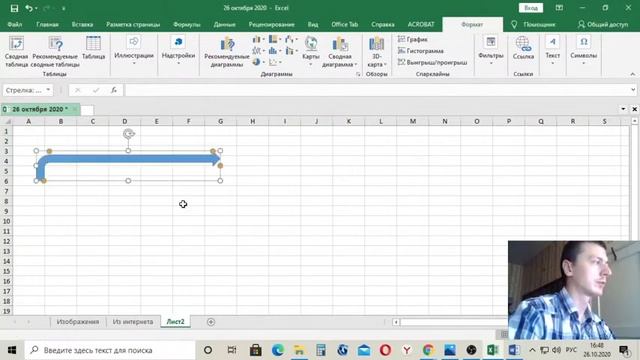Image resolution: width=640 pixels, height=360 pixels.
Task: Open the Windows Start menu
Action: 12,350
